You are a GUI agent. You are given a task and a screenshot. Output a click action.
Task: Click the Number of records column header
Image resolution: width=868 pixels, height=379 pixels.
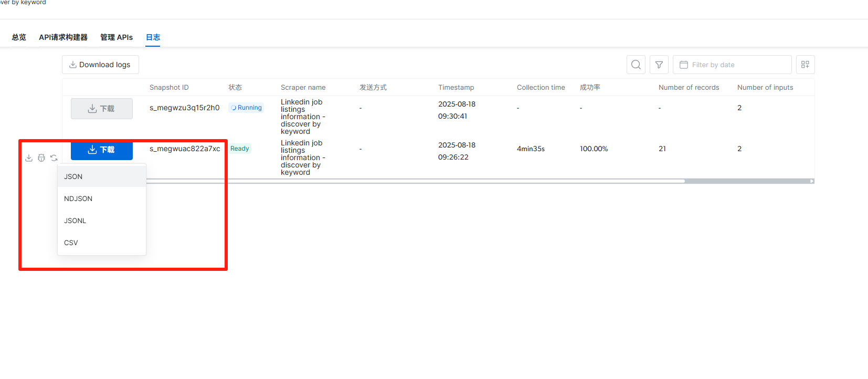point(689,88)
